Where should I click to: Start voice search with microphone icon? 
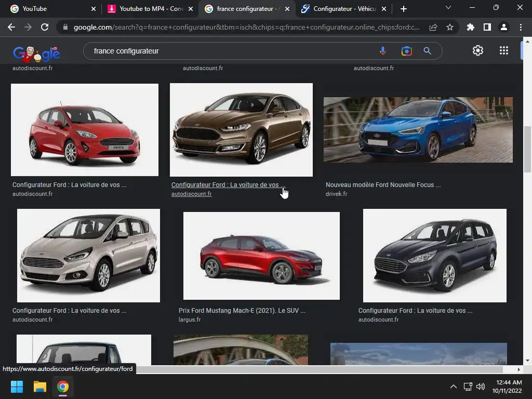[383, 51]
